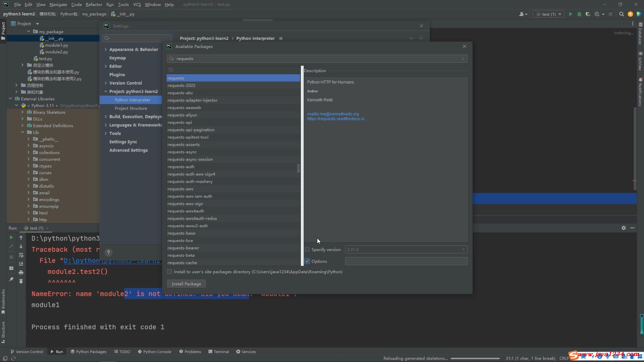Open module1.py in the Project tree
Screen dimensions: 644x362
click(56, 45)
